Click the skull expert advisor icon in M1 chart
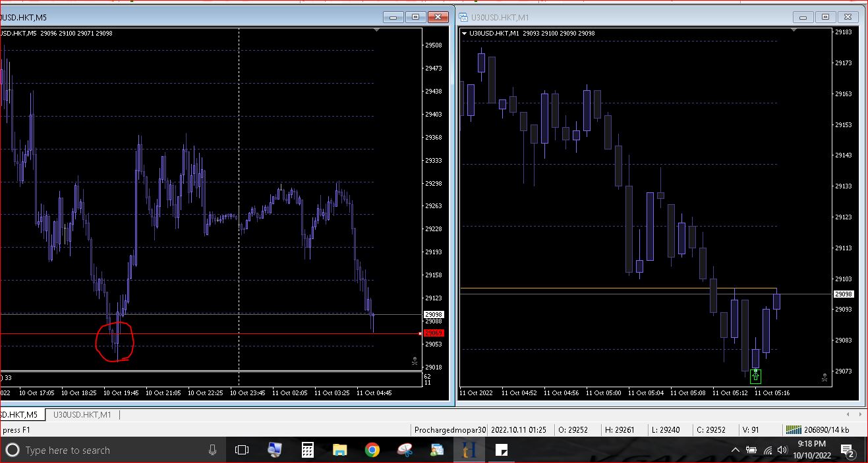Screen dimensions: 868x463 click(x=825, y=377)
